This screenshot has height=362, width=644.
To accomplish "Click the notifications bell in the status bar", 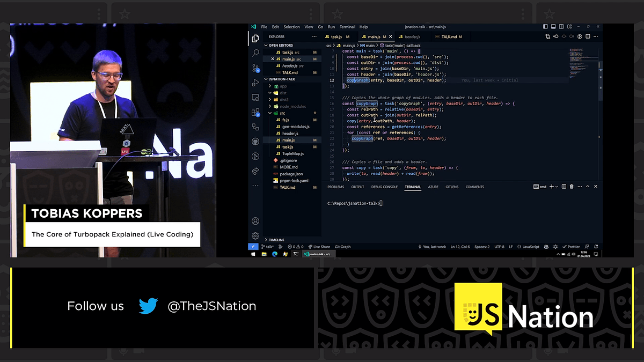I will coord(597,247).
